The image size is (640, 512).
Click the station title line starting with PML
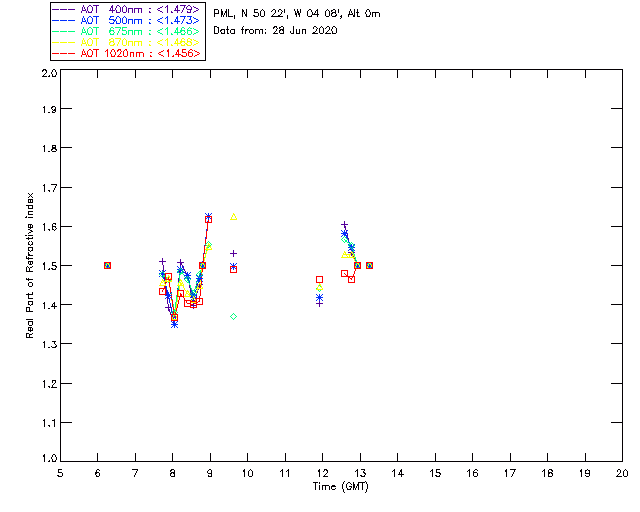pos(297,14)
